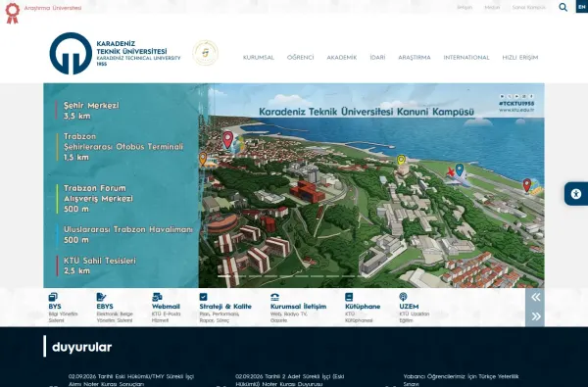The image size is (588, 387).
Task: Click the Şehir Merkezi 3,5 km label
Action: (91, 111)
